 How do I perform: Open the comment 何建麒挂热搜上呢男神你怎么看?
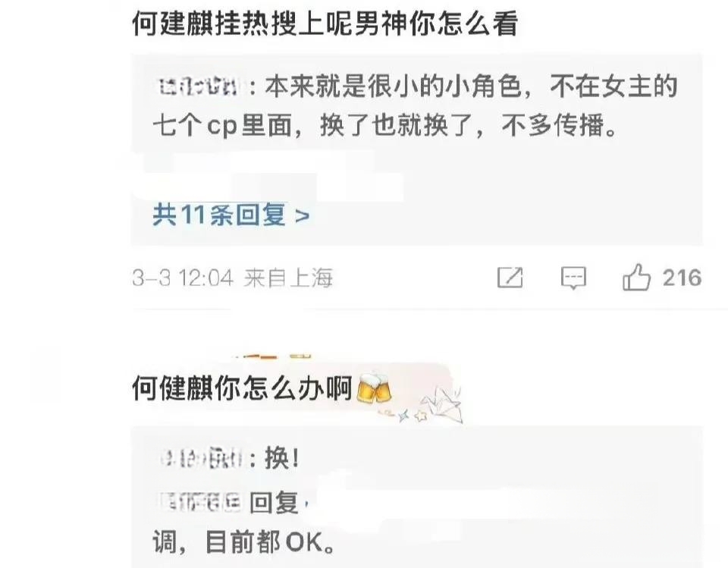[x=325, y=24]
